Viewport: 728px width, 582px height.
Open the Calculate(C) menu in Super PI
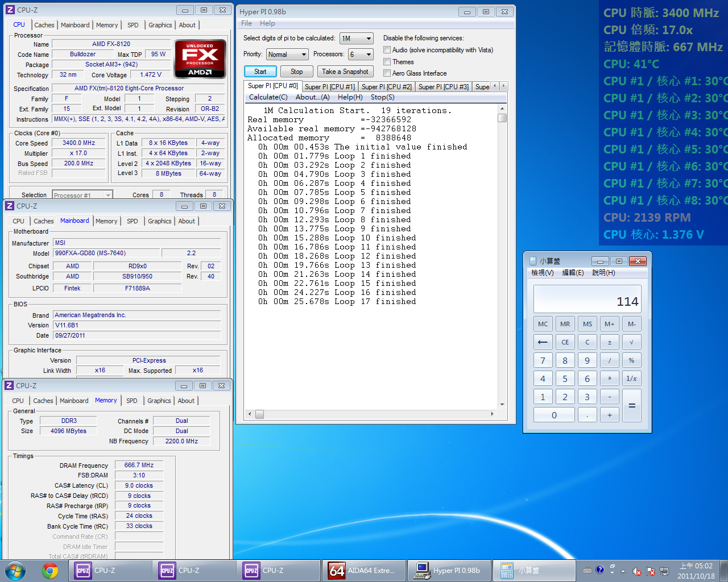pyautogui.click(x=268, y=97)
